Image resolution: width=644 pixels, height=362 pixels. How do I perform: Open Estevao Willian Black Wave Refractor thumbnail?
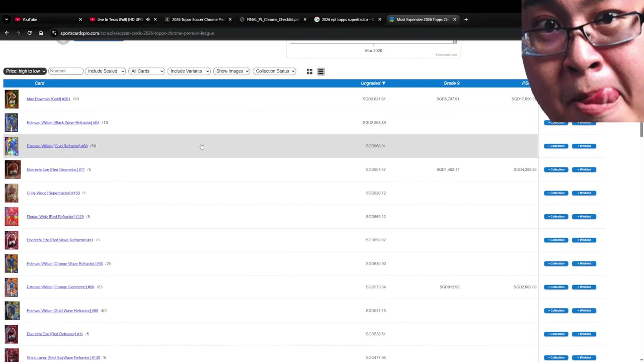(x=12, y=123)
